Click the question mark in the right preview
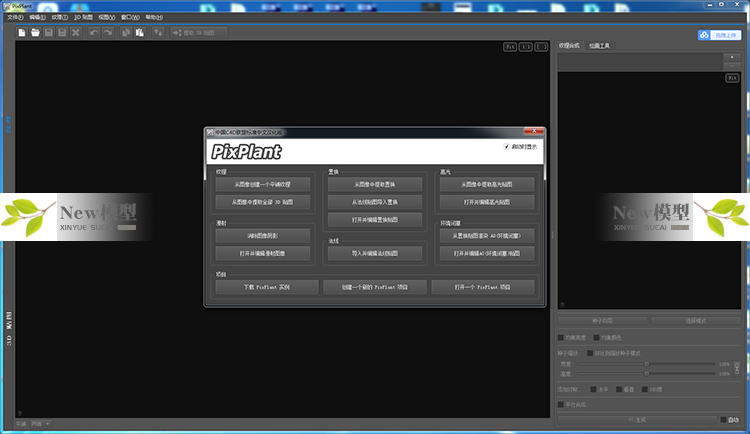 pyautogui.click(x=562, y=305)
